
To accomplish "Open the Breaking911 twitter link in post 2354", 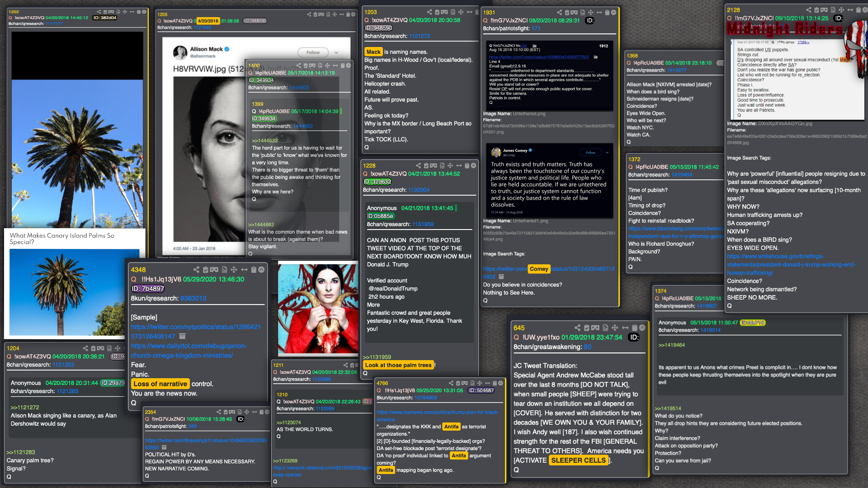I will [206, 444].
